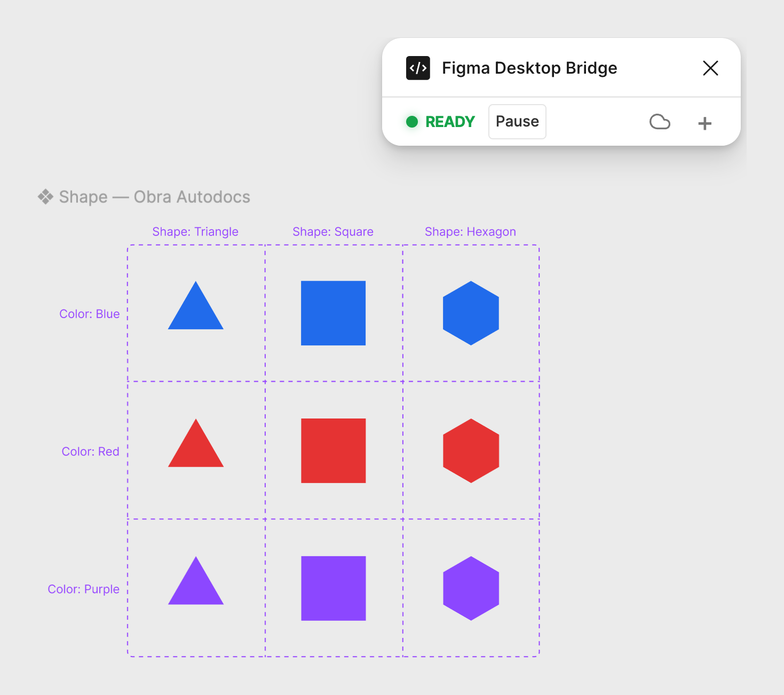Click the Pause button

(517, 122)
